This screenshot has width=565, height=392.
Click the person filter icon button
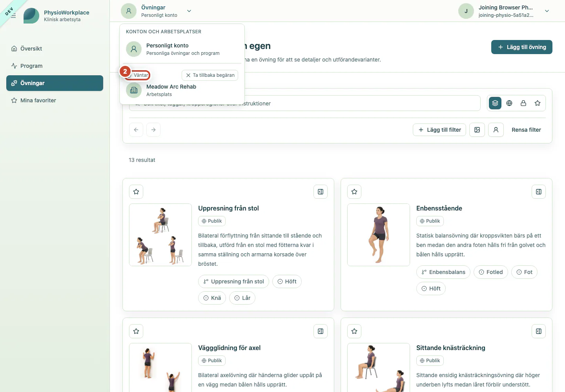(x=496, y=130)
